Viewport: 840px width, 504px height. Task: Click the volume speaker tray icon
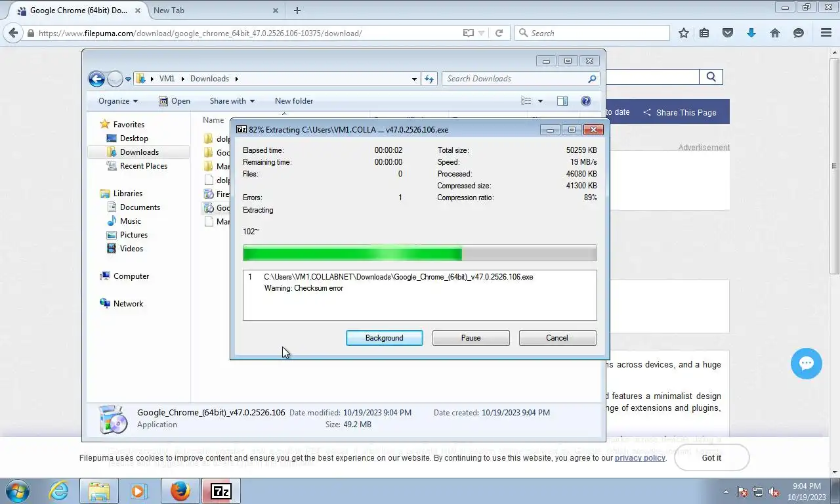pyautogui.click(x=774, y=492)
